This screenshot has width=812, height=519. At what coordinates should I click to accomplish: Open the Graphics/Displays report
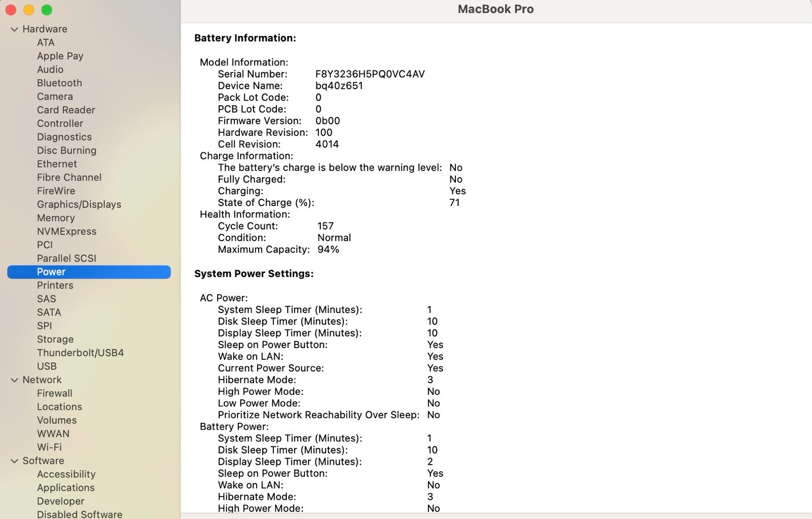[x=79, y=204]
